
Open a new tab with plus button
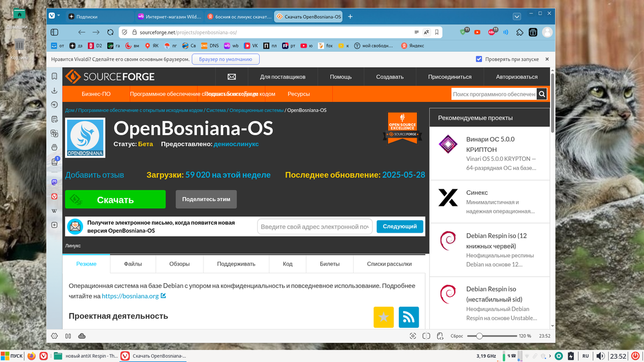tap(350, 17)
